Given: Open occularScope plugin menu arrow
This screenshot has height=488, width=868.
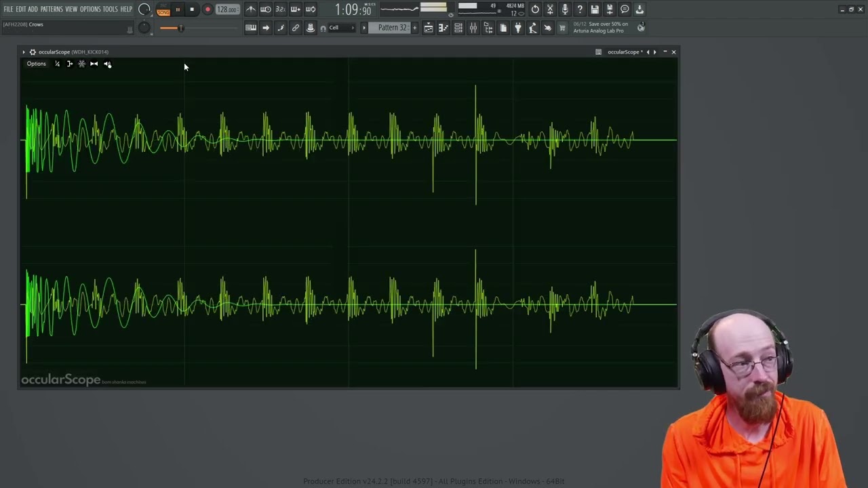Looking at the screenshot, I should point(24,52).
